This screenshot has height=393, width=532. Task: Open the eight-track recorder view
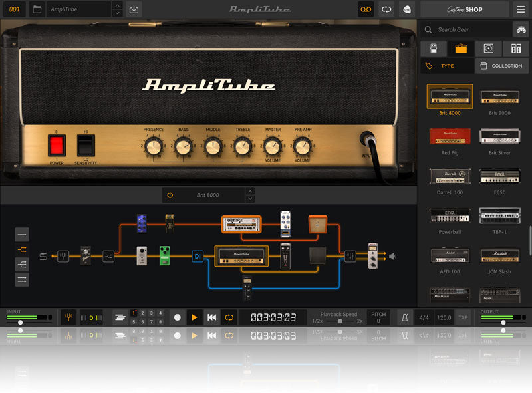120,317
